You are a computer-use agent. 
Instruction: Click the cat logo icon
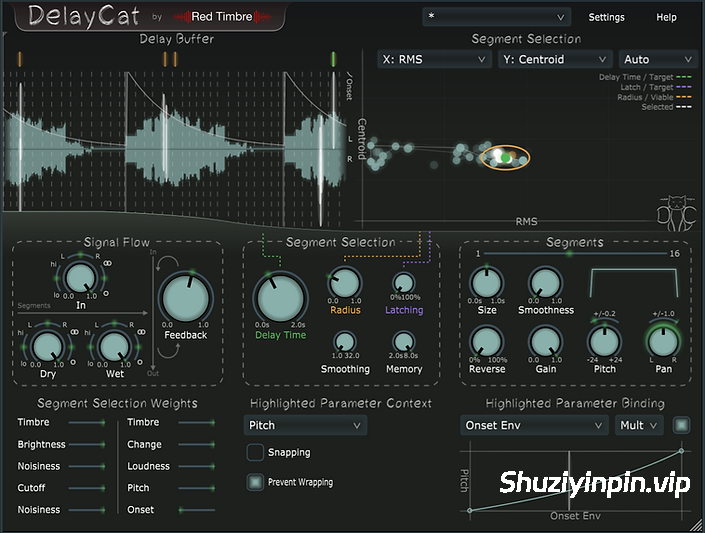tap(677, 213)
